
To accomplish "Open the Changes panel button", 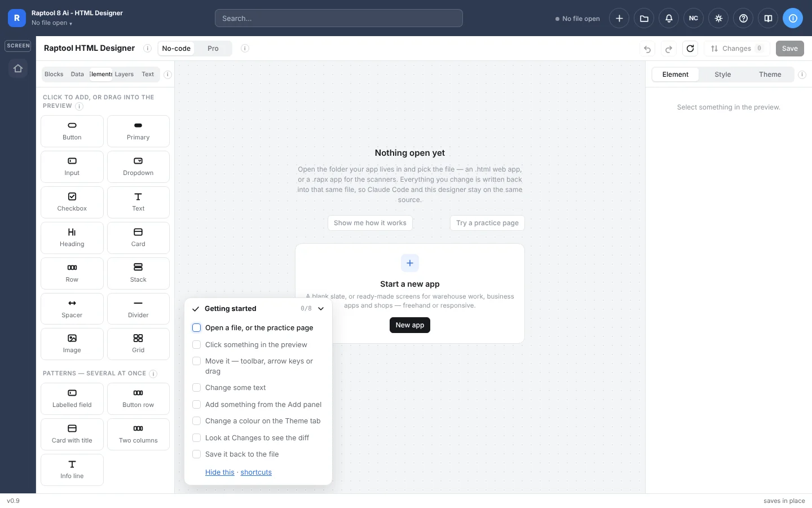I will pos(737,49).
